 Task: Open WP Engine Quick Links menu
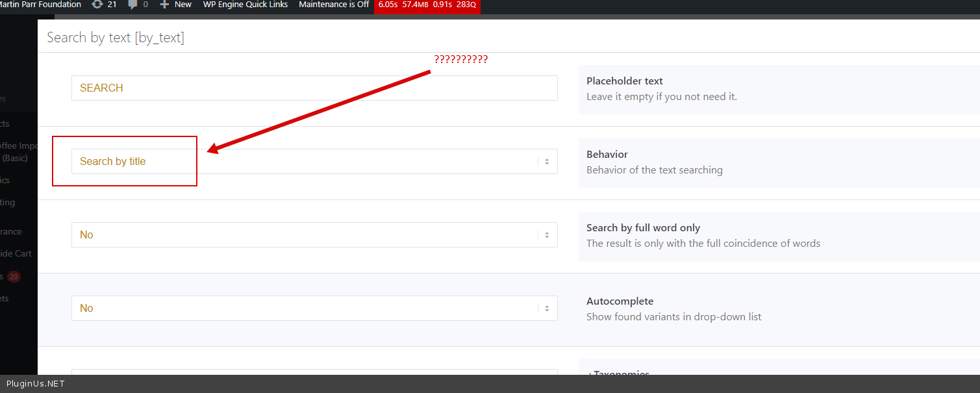tap(245, 5)
